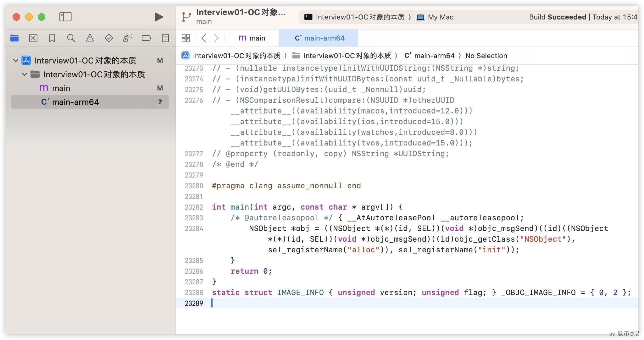
Task: Select the Project navigator folder icon
Action: [x=14, y=38]
